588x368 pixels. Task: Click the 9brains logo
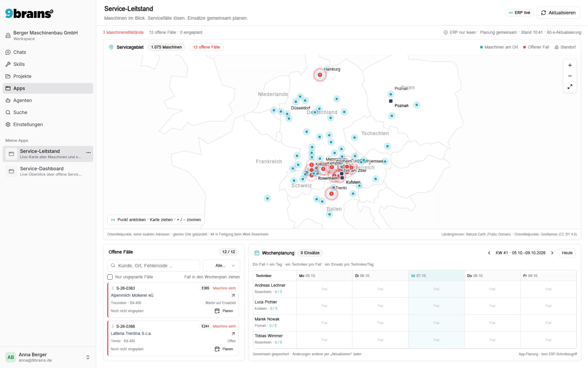(x=29, y=13)
